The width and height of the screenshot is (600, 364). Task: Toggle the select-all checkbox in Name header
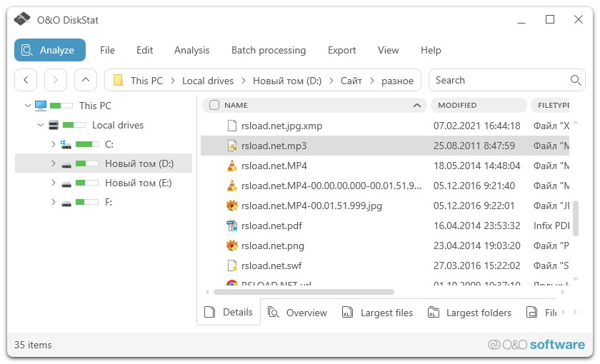(214, 106)
